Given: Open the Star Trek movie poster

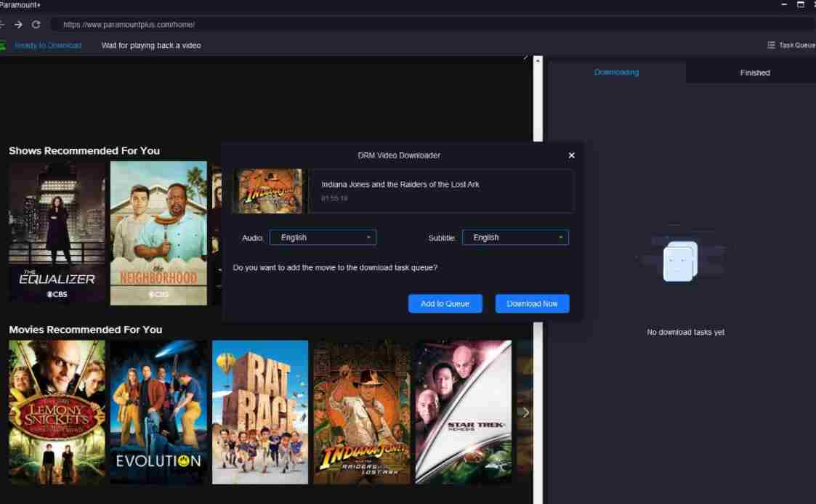Looking at the screenshot, I should tap(463, 412).
